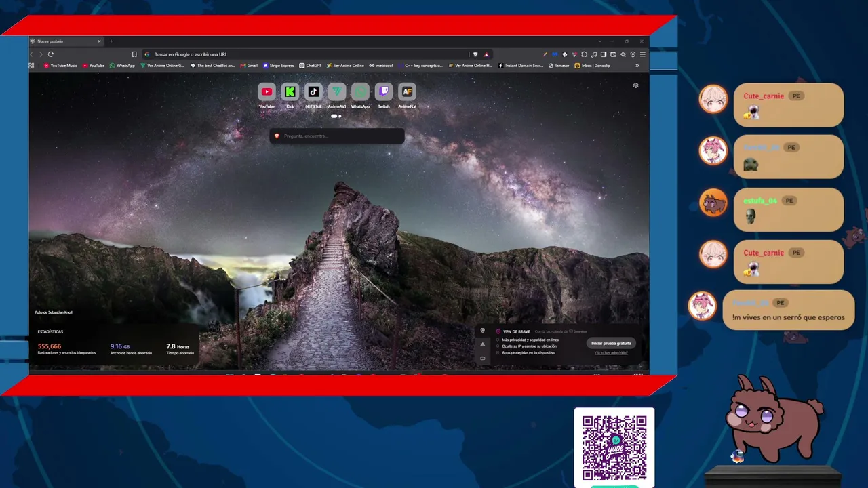Open the Brave Rewards triangle icon
This screenshot has width=868, height=488.
click(x=486, y=54)
